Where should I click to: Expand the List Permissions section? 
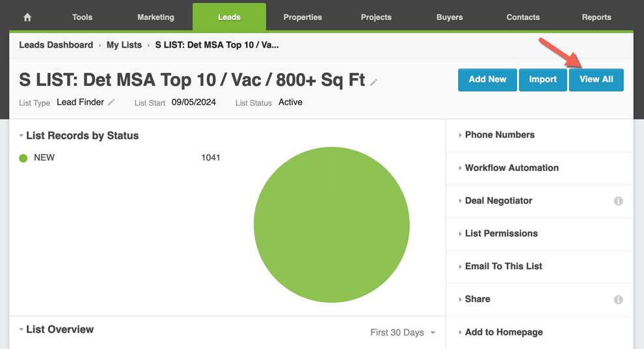coord(501,233)
